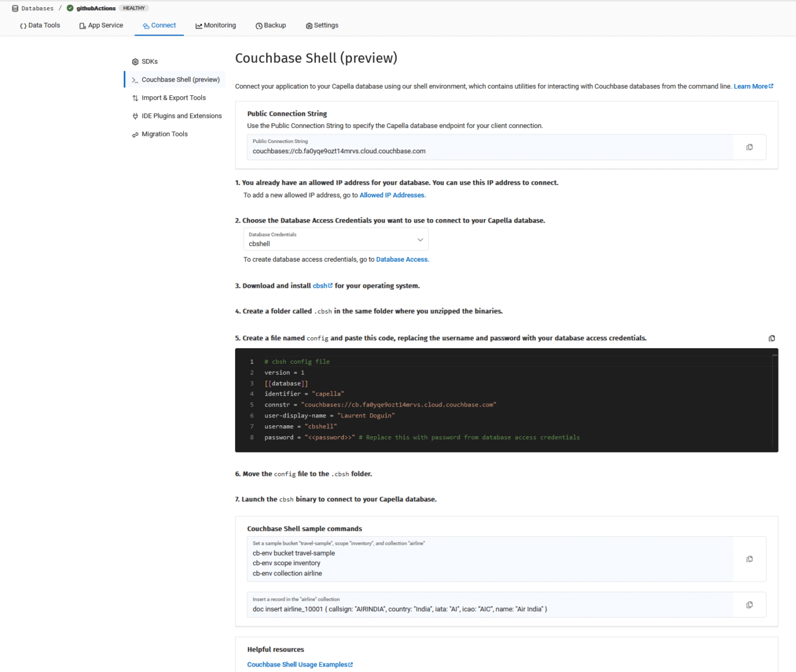Open the Data Tools tab
Image resolution: width=796 pixels, height=672 pixels.
tap(39, 25)
